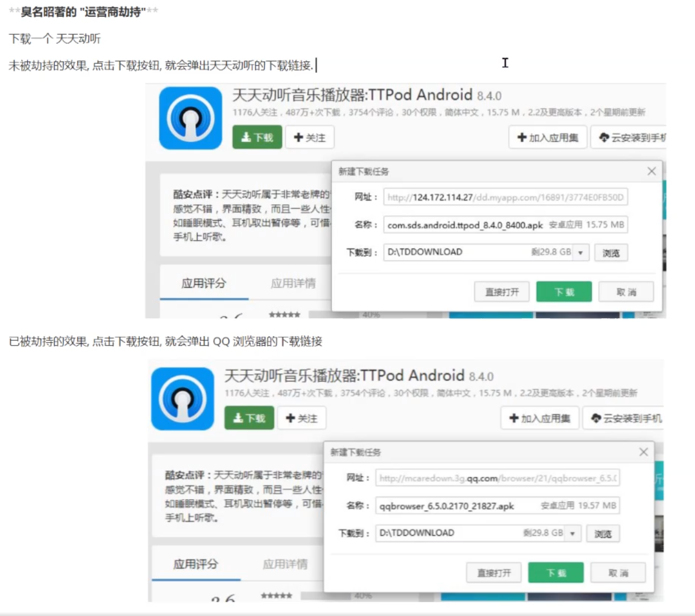Click 云安装到手机 in the hijacked screenshot
The width and height of the screenshot is (695, 616).
622,418
